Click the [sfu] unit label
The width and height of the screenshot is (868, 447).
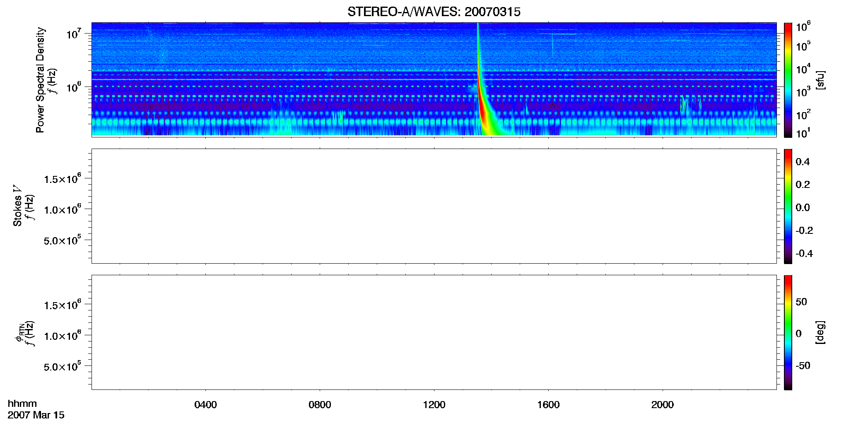tap(820, 80)
